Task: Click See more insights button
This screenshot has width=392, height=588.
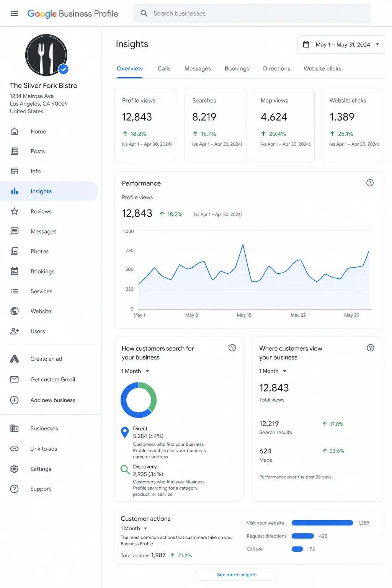Action: click(237, 575)
